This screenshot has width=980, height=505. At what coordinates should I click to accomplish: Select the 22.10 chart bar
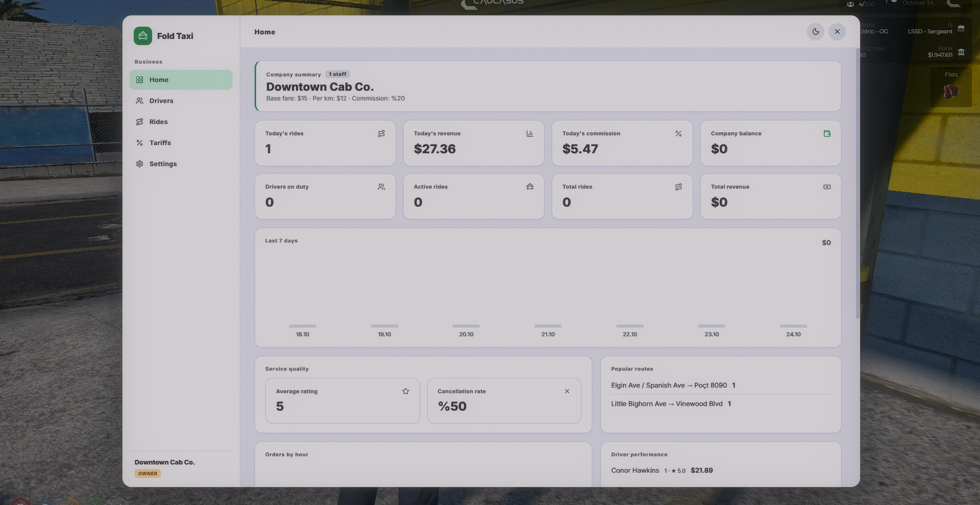click(630, 326)
